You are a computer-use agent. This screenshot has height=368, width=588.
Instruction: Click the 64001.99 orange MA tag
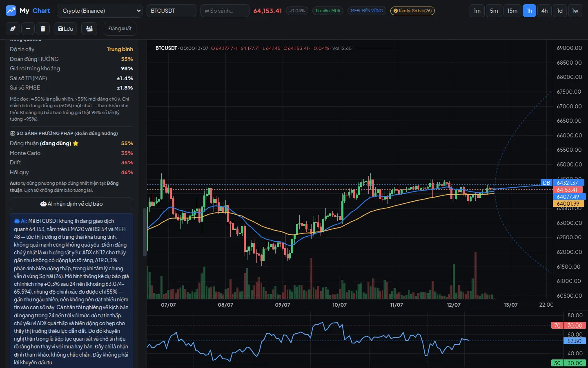click(568, 204)
